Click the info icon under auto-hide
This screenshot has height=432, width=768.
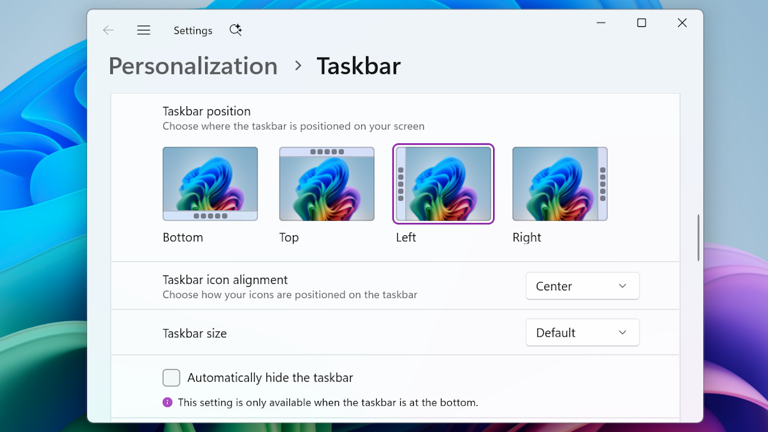tap(168, 402)
